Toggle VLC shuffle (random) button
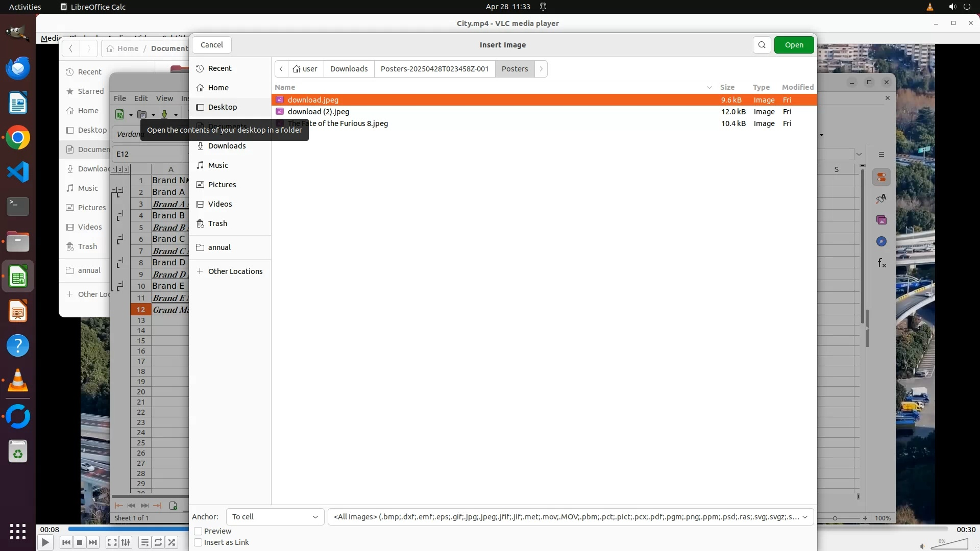Viewport: 980px width, 551px height. pos(172,542)
